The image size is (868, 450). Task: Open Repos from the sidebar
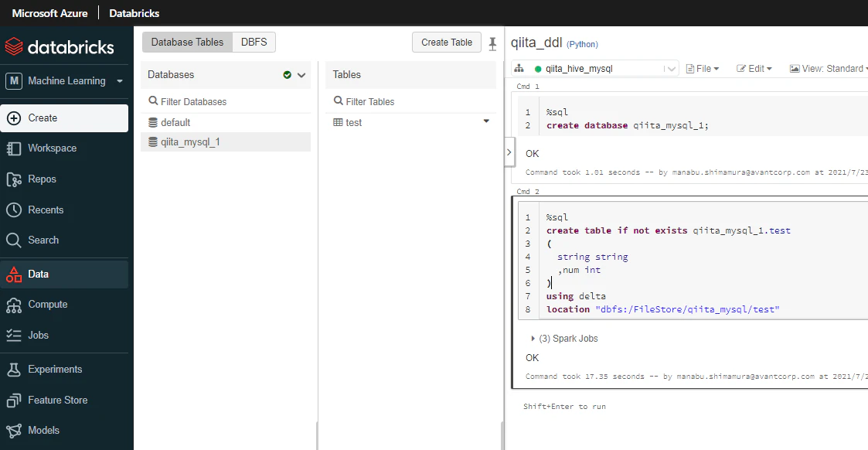(64, 179)
